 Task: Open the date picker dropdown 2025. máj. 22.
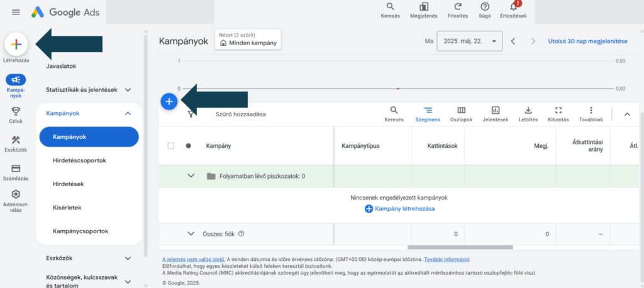coord(469,42)
